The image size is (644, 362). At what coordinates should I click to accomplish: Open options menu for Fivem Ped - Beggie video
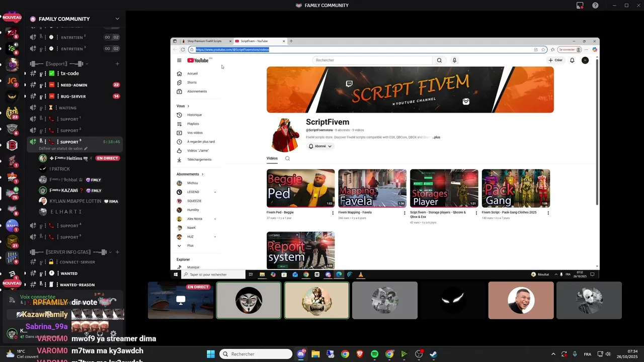coord(333,213)
